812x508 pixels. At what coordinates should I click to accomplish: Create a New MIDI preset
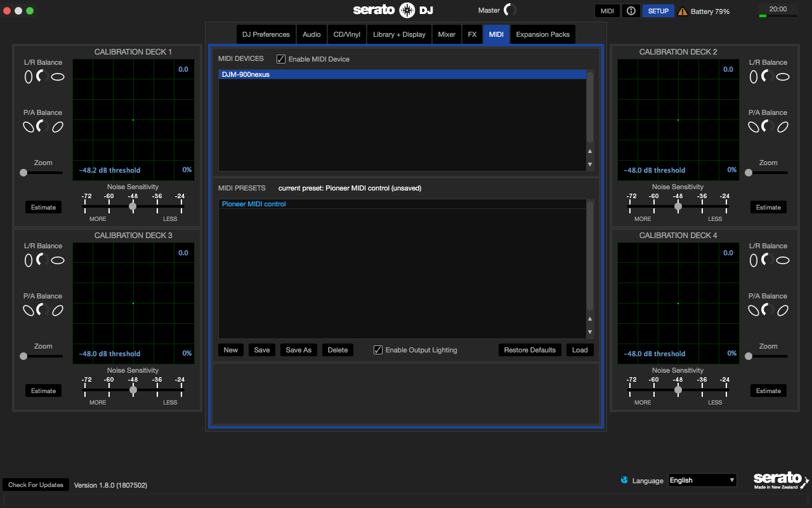[231, 350]
